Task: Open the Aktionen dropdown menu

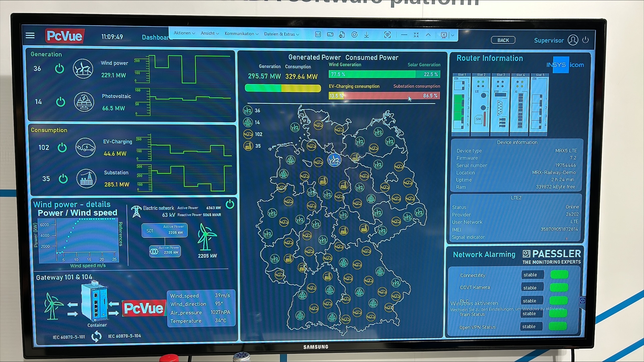Action: (184, 33)
